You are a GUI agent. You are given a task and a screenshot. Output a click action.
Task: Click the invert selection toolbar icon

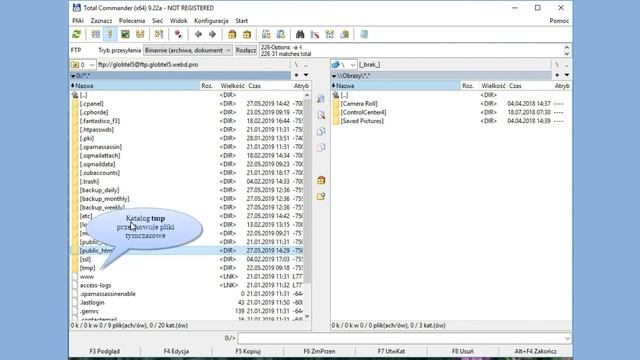click(159, 34)
